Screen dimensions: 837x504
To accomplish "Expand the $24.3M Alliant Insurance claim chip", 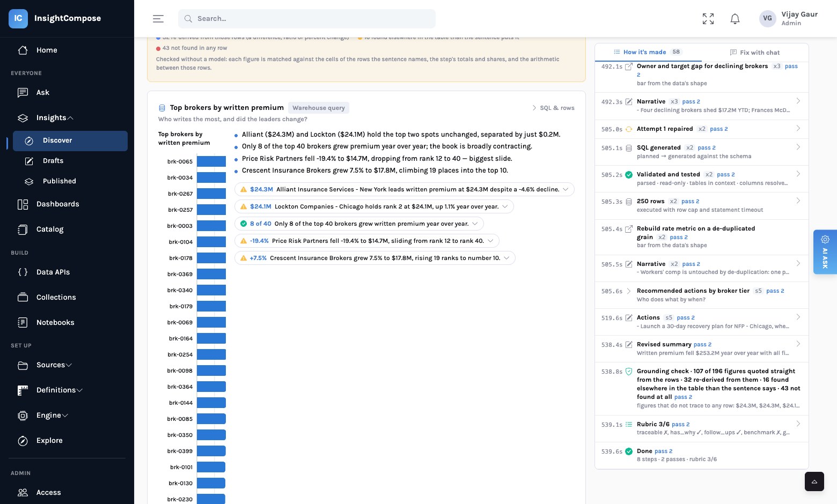I will tap(405, 189).
